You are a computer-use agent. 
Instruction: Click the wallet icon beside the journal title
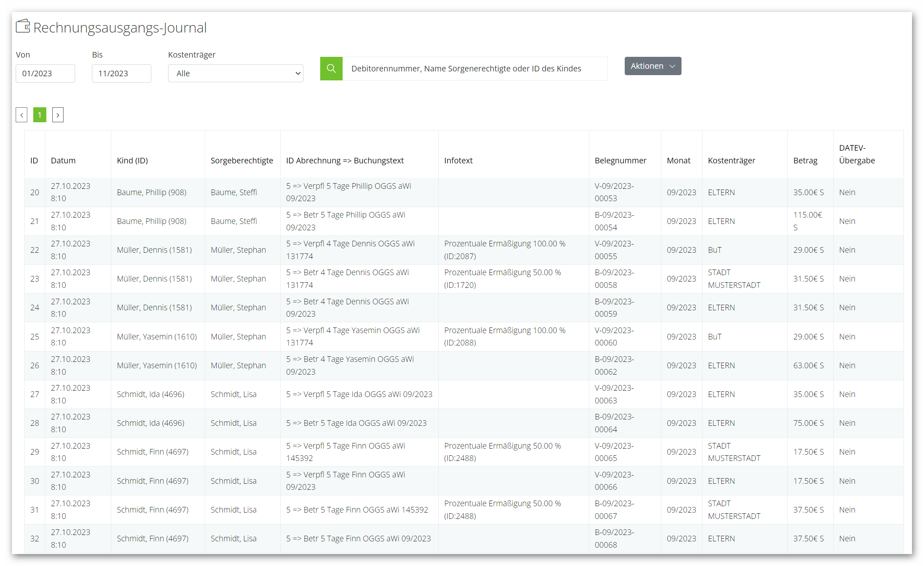click(23, 26)
